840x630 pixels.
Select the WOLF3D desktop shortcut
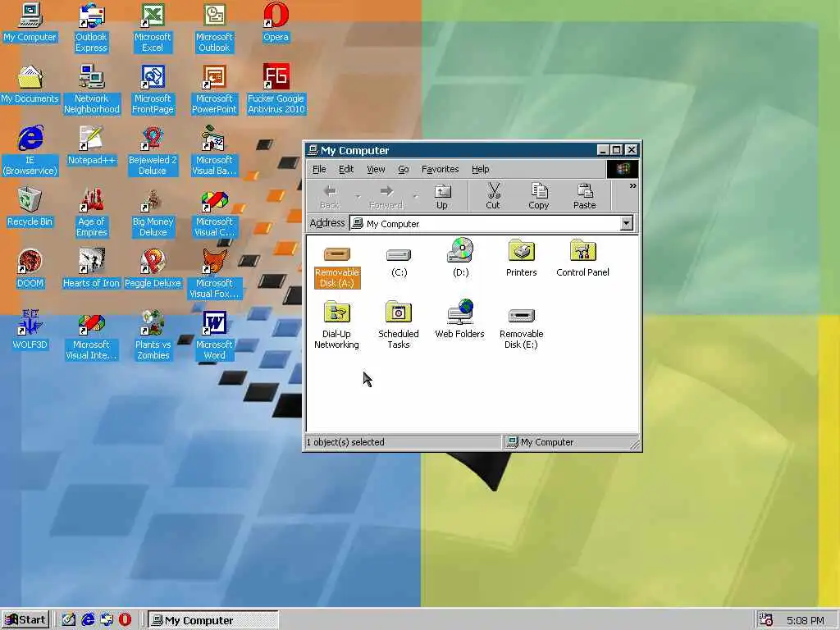[30, 331]
